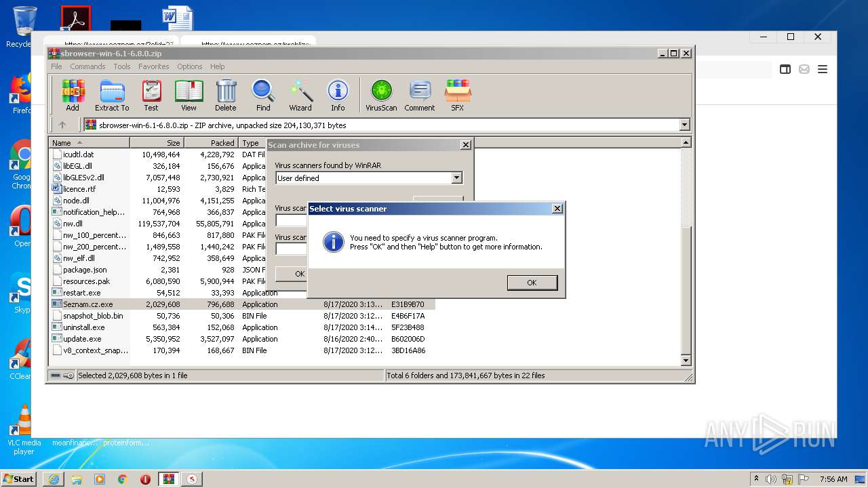Click the VirusScan bug toolbar icon
The image size is (868, 488).
[x=381, y=96]
